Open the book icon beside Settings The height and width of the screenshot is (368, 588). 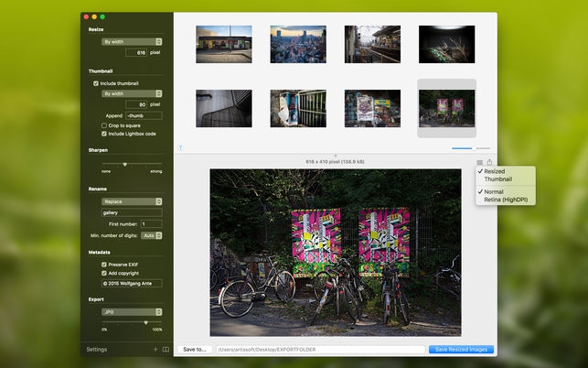point(166,350)
